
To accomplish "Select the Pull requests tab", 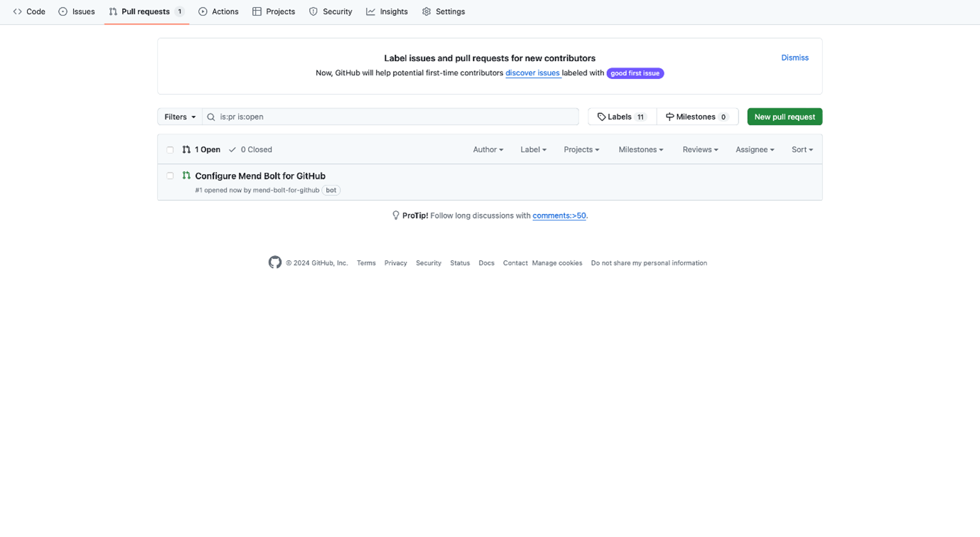I will tap(146, 11).
